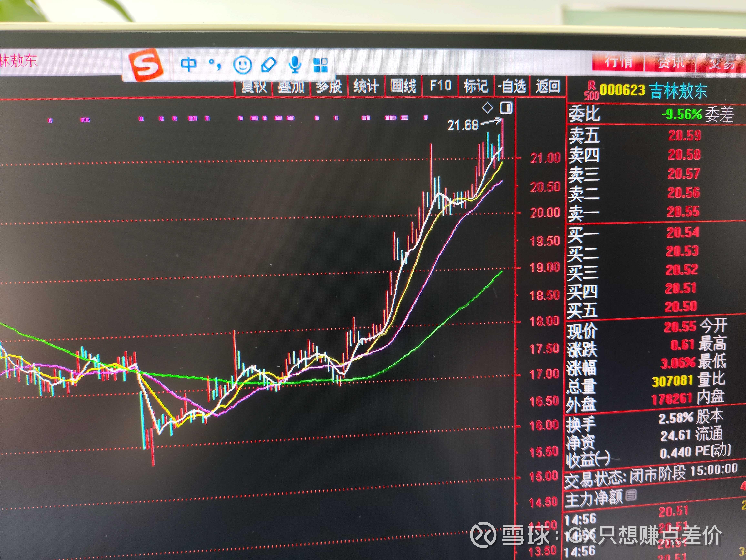
Task: Activate voice input microphone icon
Action: point(295,64)
